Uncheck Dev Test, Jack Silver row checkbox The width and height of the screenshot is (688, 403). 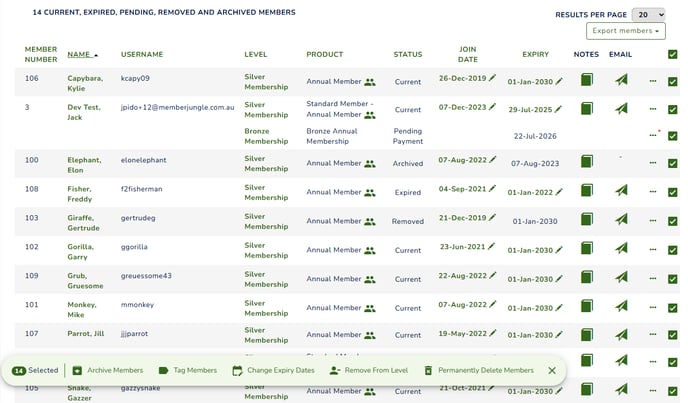click(673, 110)
